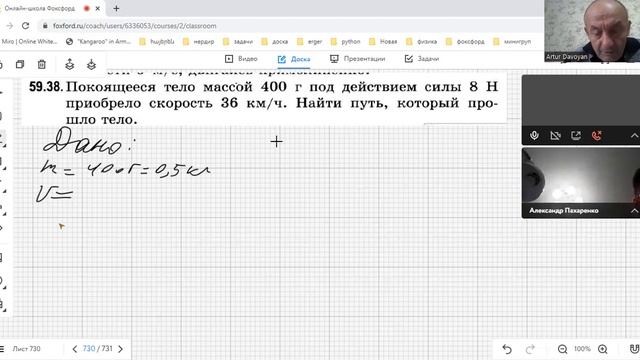Viewport: 640px width, 360px height.
Task: Click the 730 page number field
Action: pos(89,349)
